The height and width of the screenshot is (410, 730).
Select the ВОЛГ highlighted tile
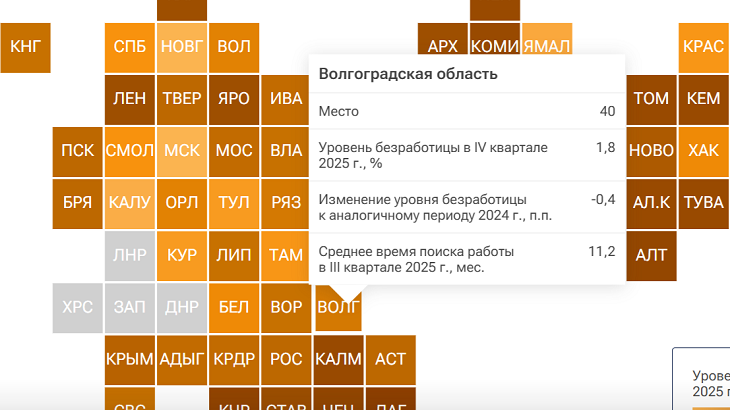(337, 307)
